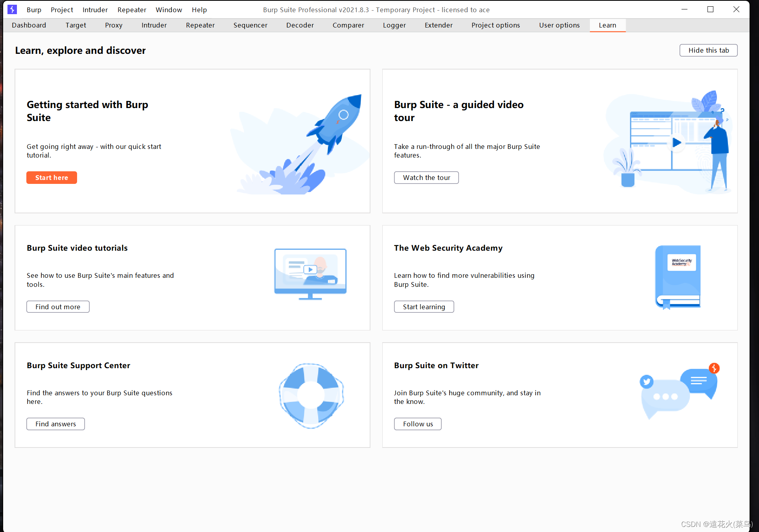Screen dimensions: 759x532
Task: Click the Start learning button
Action: pyautogui.click(x=424, y=307)
